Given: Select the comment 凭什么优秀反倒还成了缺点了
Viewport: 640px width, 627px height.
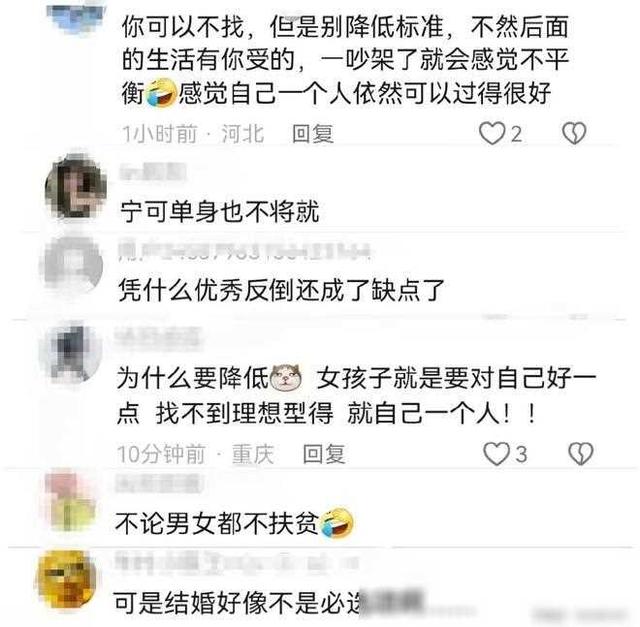Looking at the screenshot, I should point(281,290).
